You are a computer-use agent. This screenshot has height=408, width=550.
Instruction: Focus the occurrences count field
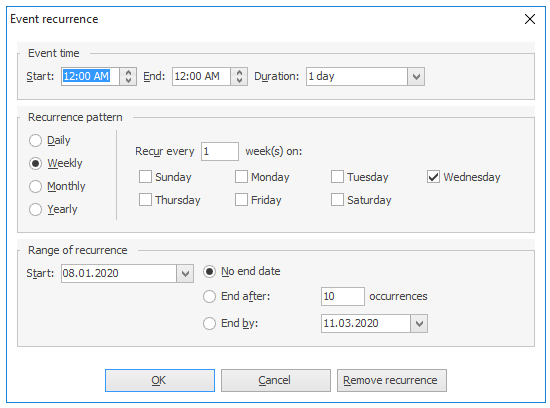343,296
